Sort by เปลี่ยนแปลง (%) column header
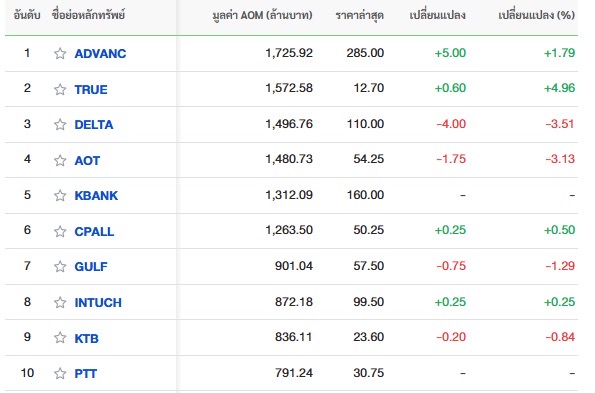 tap(537, 15)
